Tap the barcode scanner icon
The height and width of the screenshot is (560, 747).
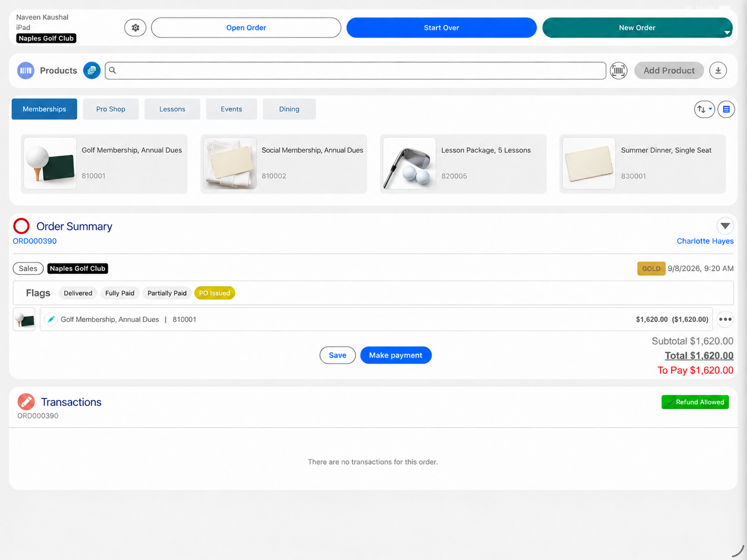click(x=619, y=71)
